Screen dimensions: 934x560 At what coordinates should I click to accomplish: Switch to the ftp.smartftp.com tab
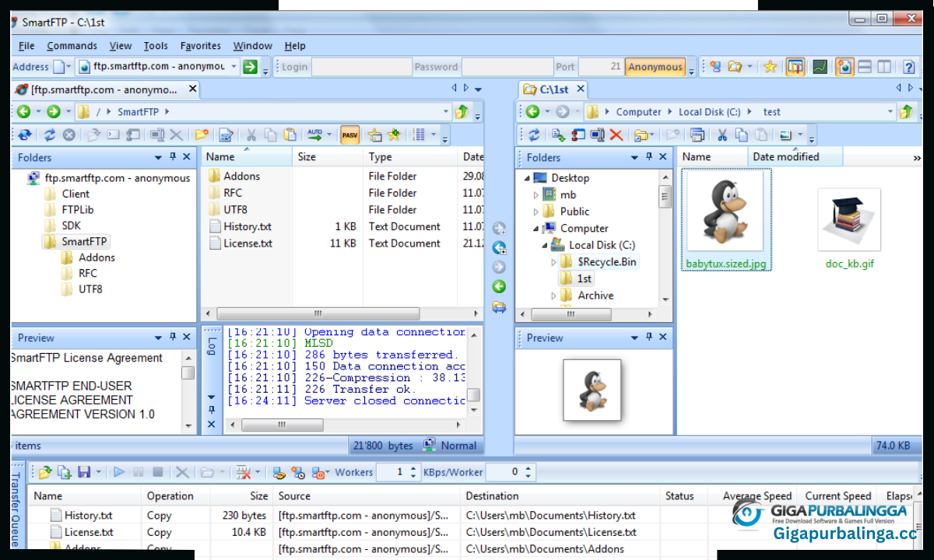[x=106, y=89]
